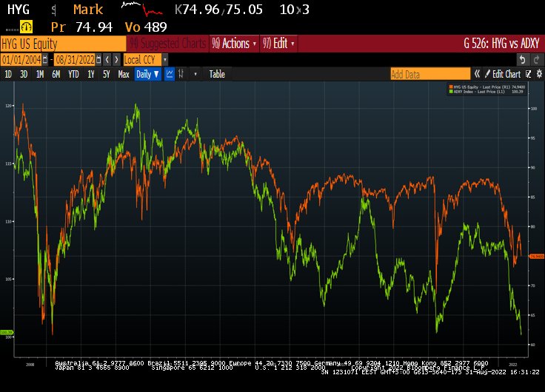Shift date range back with left chevron
Screen dimensions: 545x392
tap(107, 60)
